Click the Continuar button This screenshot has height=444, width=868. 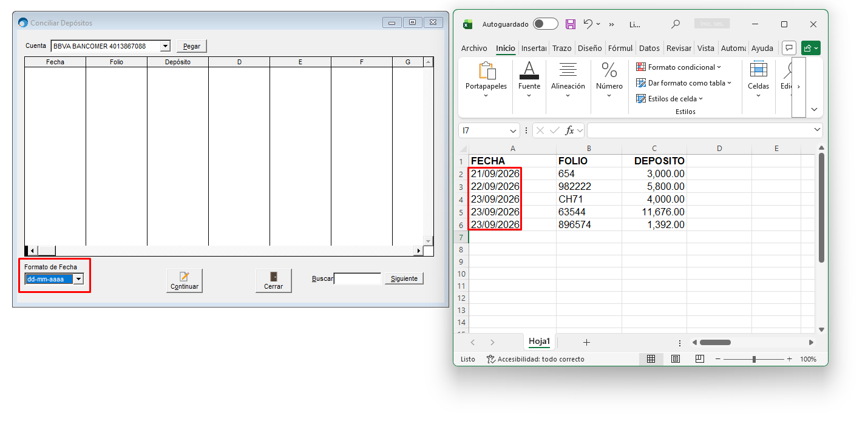pos(185,281)
